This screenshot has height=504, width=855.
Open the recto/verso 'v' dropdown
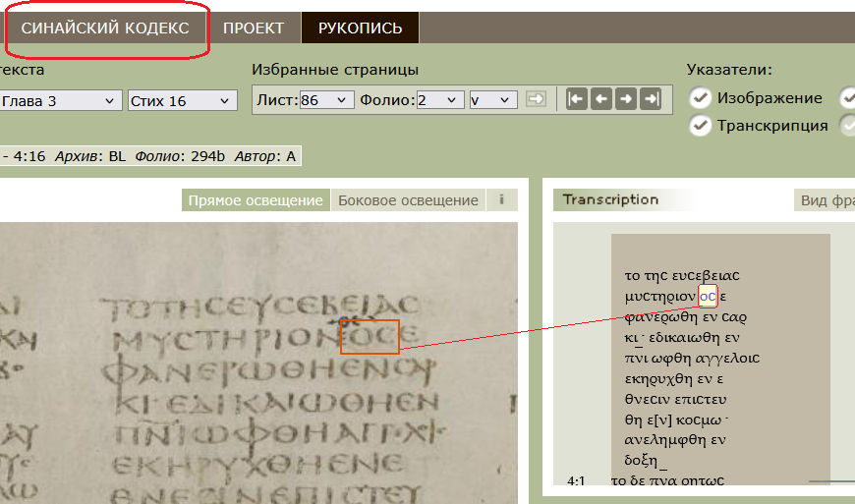tap(493, 100)
